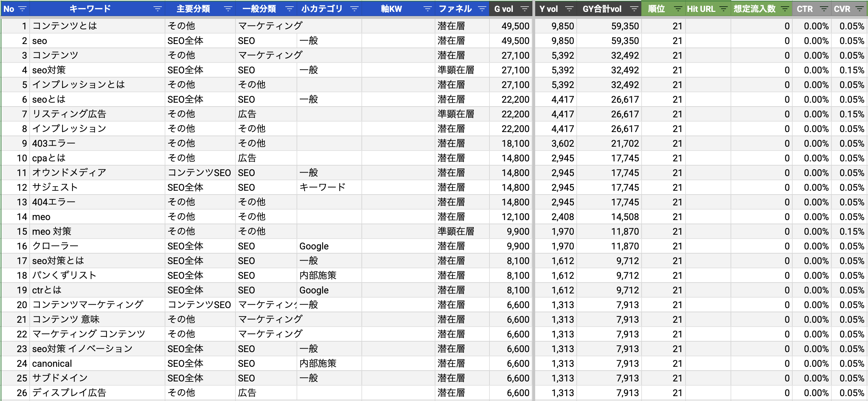The image size is (868, 401).
Task: Expand GY合計vol filter dropdown
Action: click(x=634, y=9)
